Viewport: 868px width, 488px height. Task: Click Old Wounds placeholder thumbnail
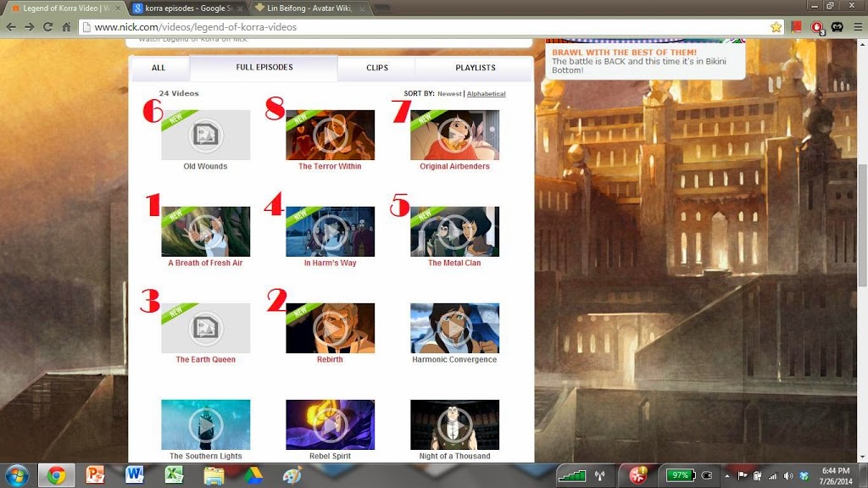[x=205, y=135]
